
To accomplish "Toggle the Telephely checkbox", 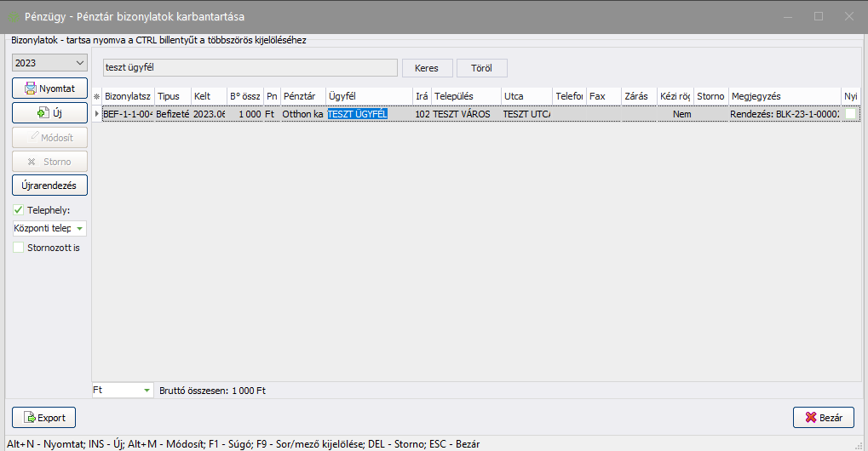I will pos(19,210).
